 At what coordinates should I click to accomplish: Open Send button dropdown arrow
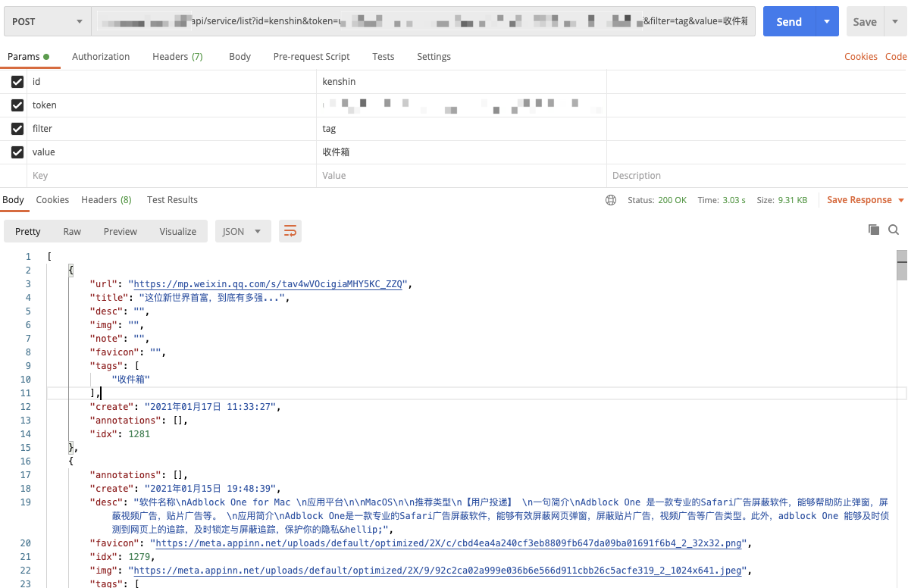click(x=827, y=21)
